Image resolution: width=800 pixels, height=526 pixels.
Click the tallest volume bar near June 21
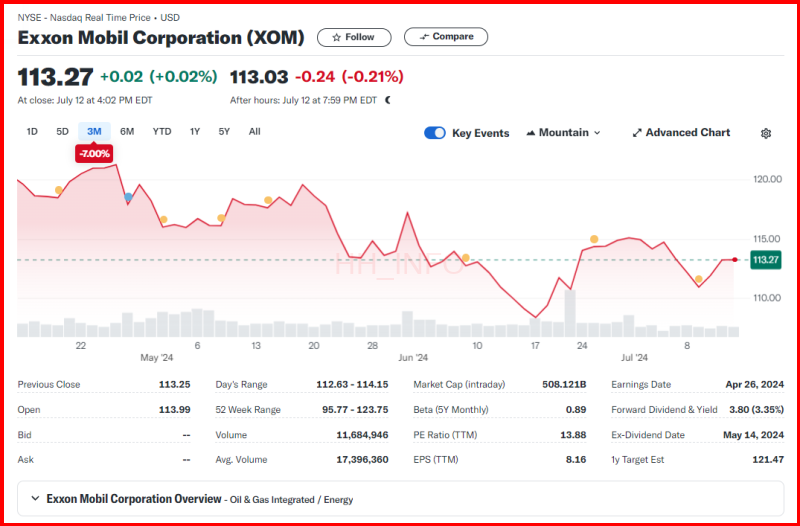coord(570,313)
